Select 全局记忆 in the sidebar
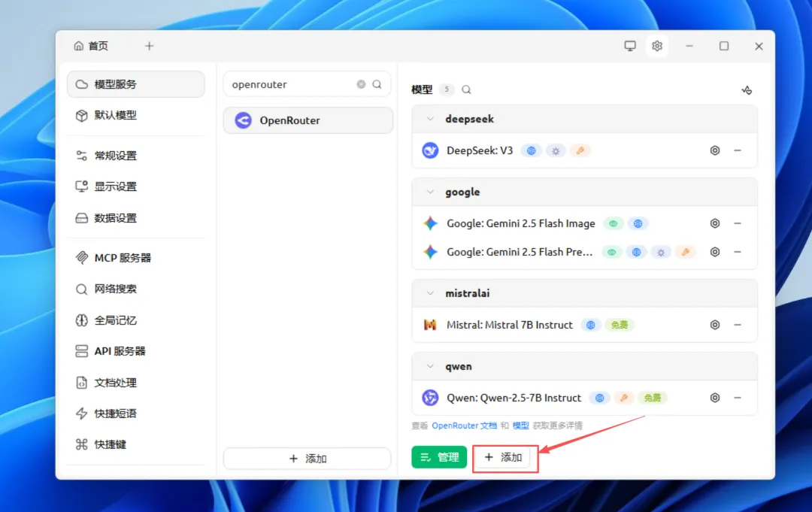 pyautogui.click(x=135, y=320)
